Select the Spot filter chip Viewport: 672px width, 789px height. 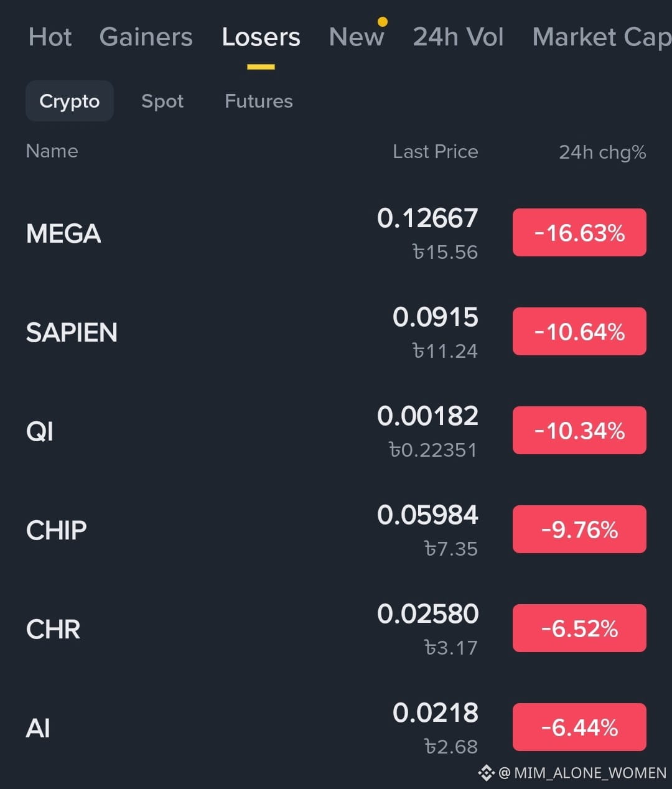tap(162, 101)
